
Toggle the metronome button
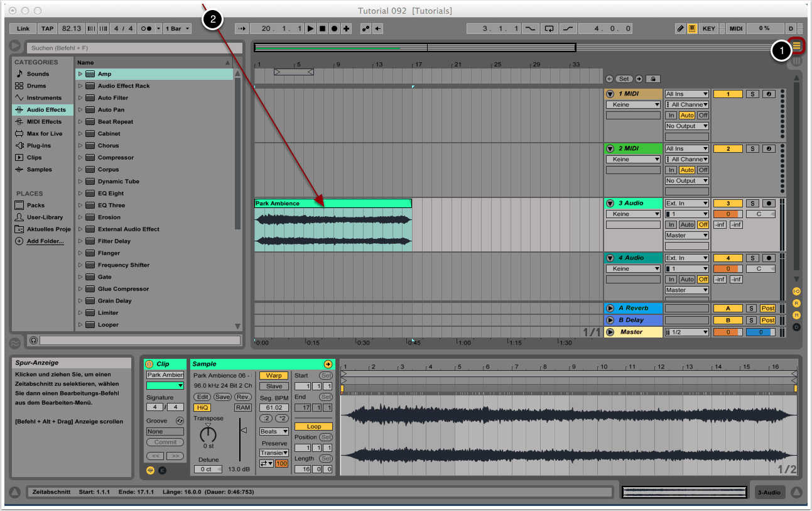coord(146,28)
